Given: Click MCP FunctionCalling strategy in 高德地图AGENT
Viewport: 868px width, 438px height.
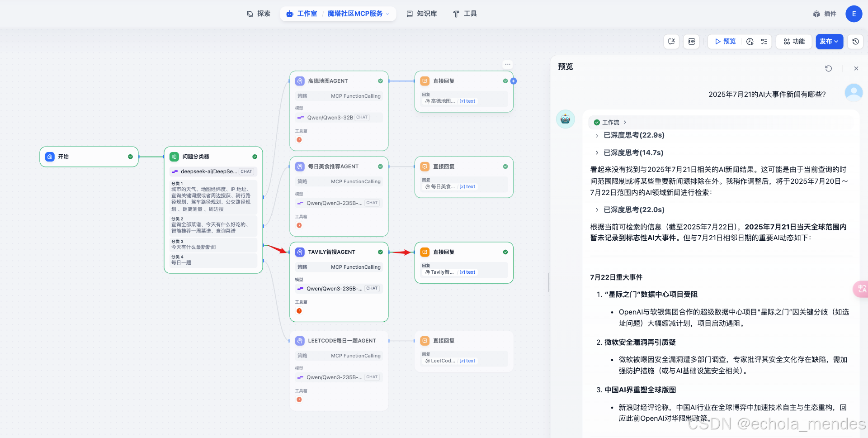Looking at the screenshot, I should pos(356,96).
